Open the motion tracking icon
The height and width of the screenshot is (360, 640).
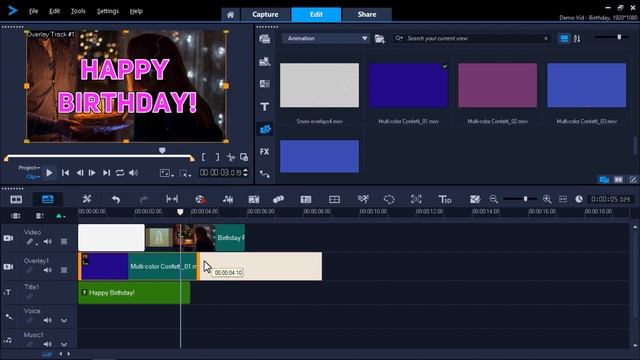363,199
